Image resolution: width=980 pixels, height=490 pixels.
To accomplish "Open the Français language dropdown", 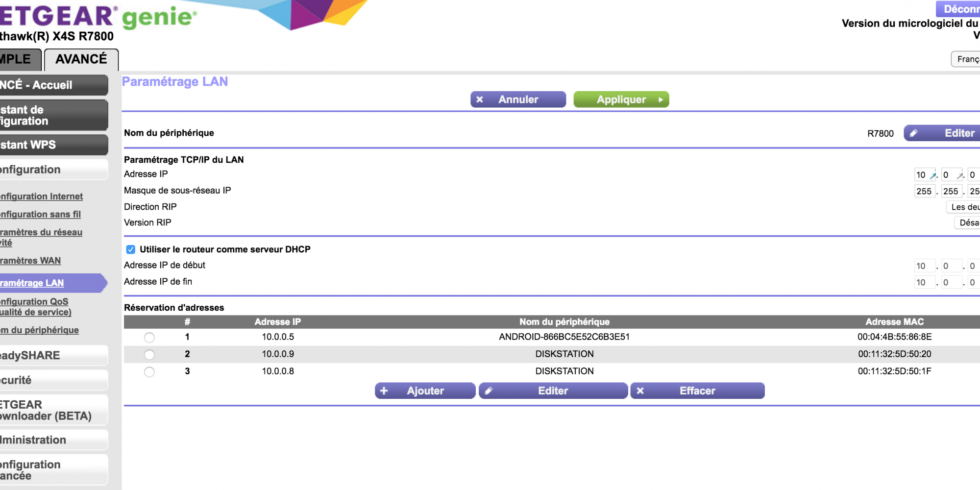I will (x=965, y=59).
